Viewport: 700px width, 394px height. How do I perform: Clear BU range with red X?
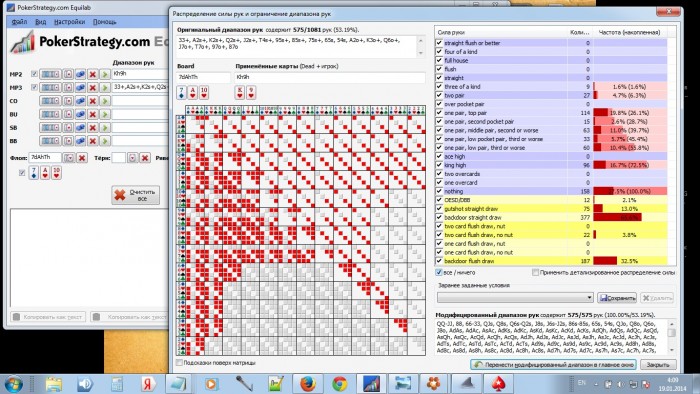pyautogui.click(x=92, y=114)
